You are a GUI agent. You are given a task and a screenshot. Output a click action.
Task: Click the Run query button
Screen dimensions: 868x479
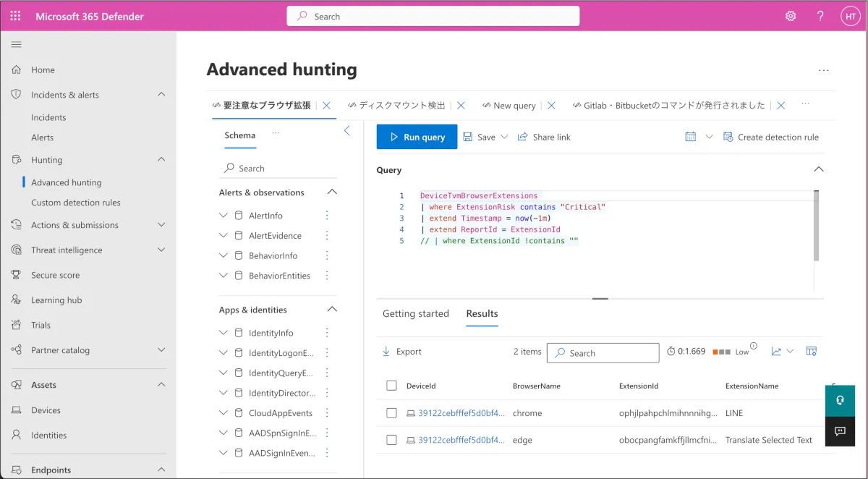[x=417, y=137]
